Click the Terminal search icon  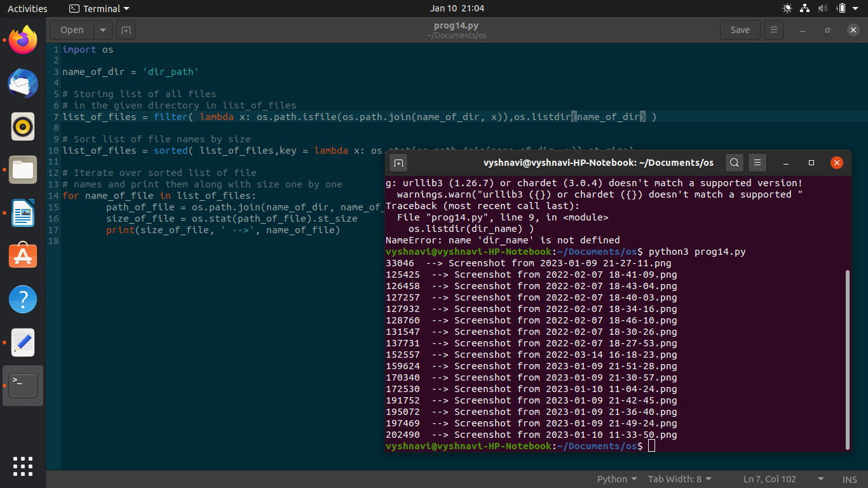pyautogui.click(x=734, y=163)
